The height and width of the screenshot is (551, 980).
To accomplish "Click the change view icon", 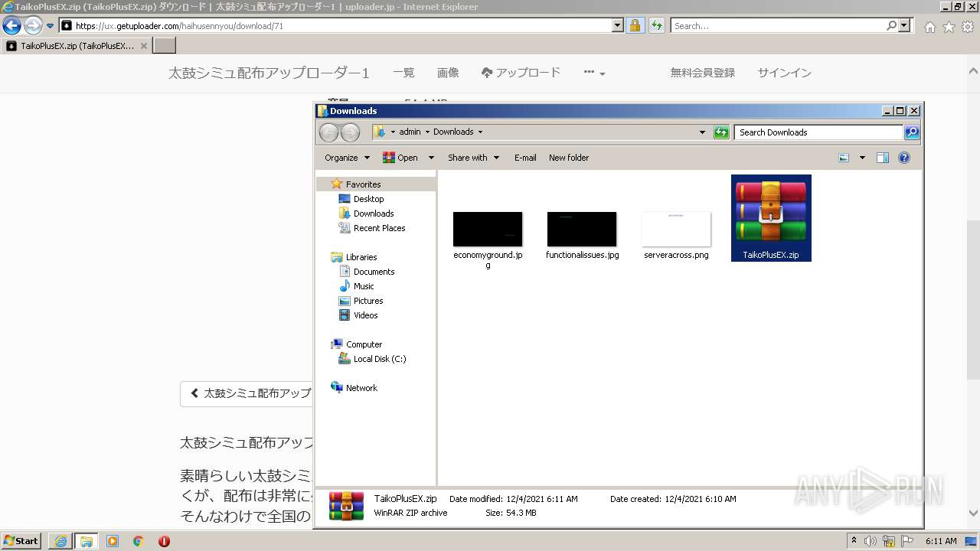I will [844, 158].
